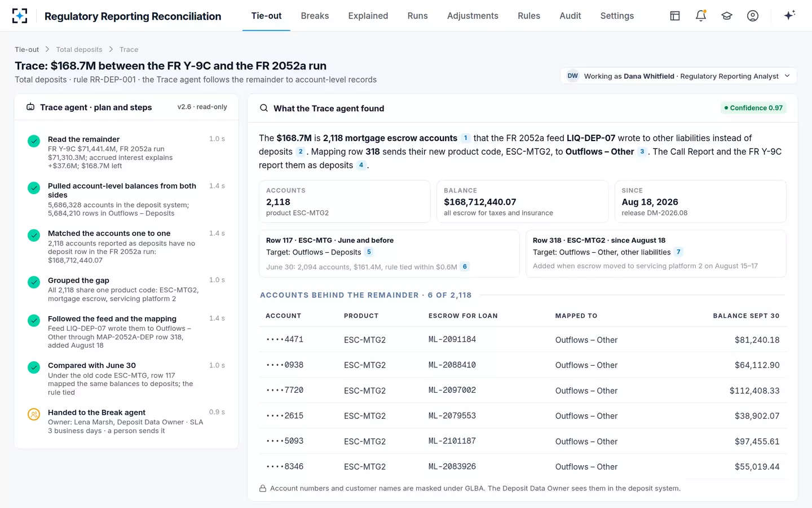
Task: Click the check icon beside Matched the accounts
Action: [x=34, y=235]
